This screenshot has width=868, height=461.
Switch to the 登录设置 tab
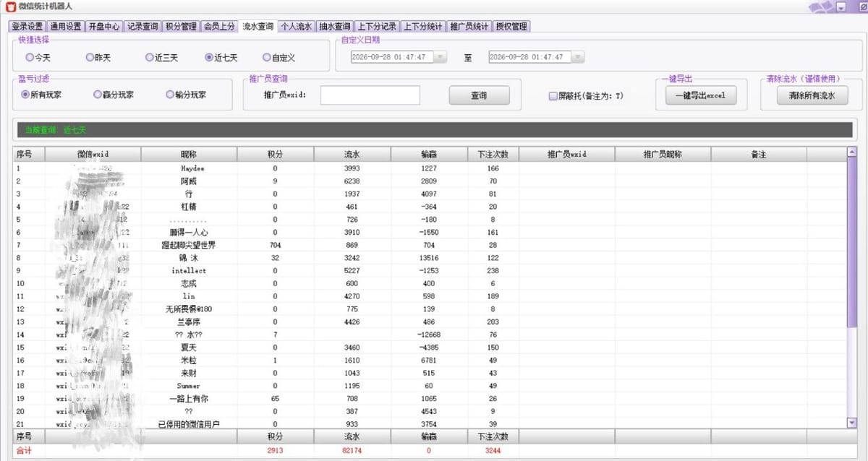point(27,27)
